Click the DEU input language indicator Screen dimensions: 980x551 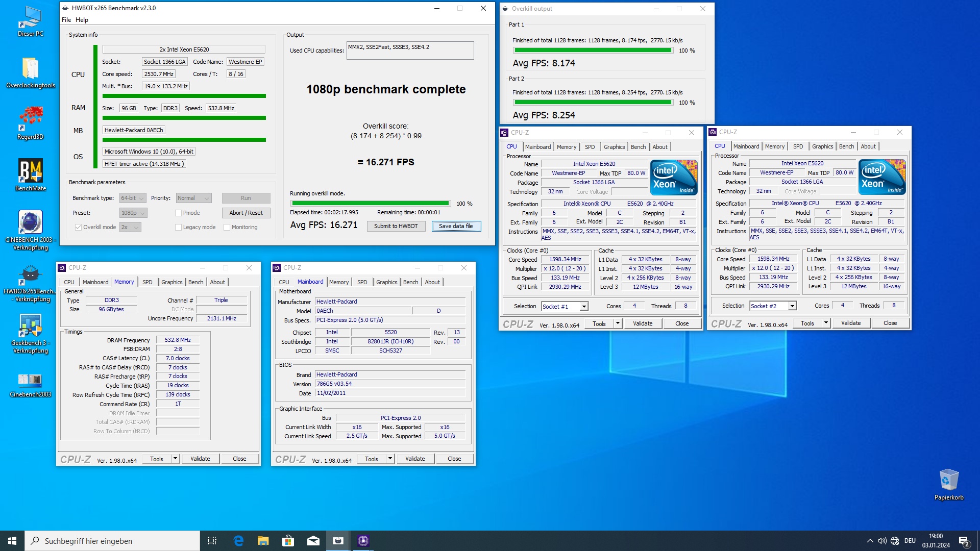[910, 541]
